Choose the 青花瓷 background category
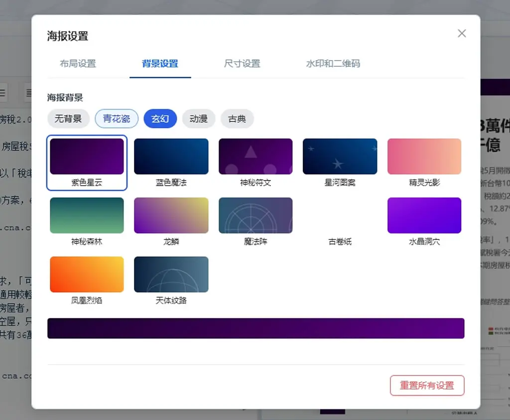 click(x=117, y=118)
